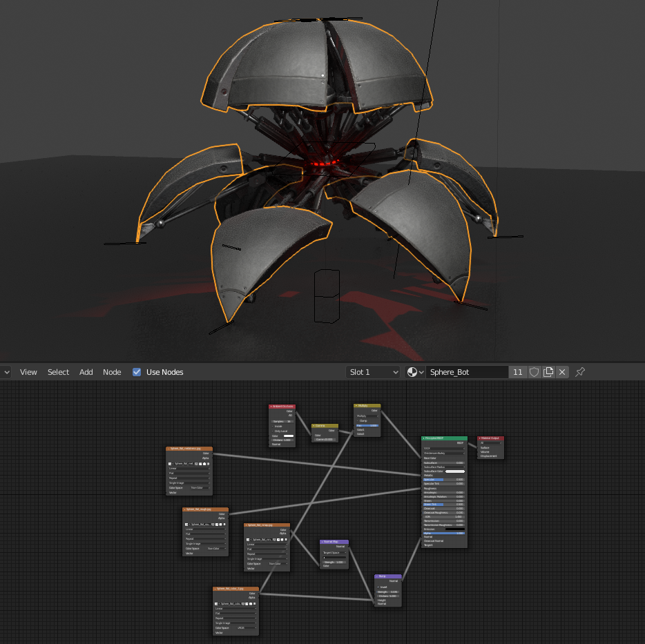The image size is (645, 644).
Task: Open the shader editor type selector icon
Action: pos(6,372)
